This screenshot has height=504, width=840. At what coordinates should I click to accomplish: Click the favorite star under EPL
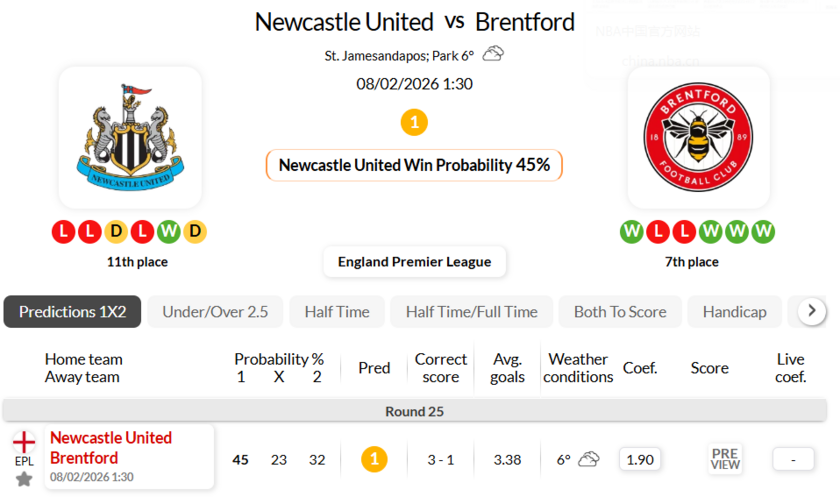pos(24,479)
